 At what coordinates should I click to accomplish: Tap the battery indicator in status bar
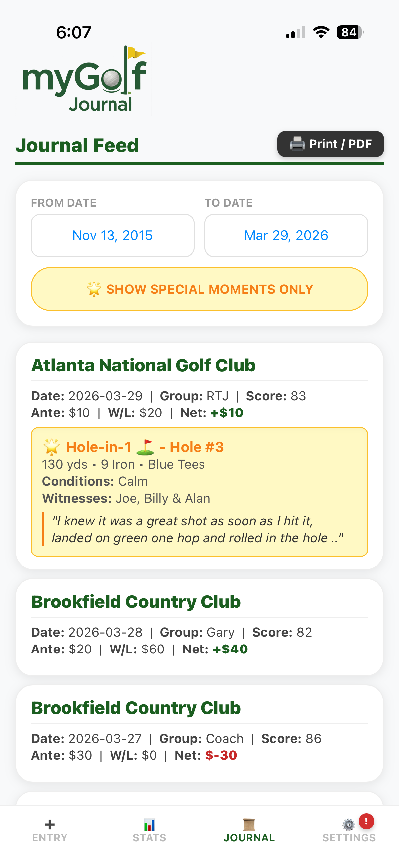pyautogui.click(x=350, y=32)
